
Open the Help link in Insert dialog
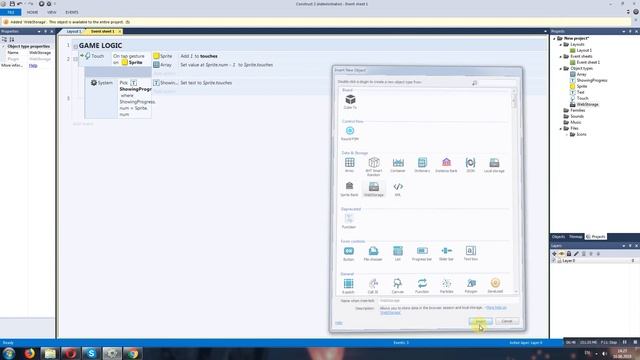tap(338, 323)
